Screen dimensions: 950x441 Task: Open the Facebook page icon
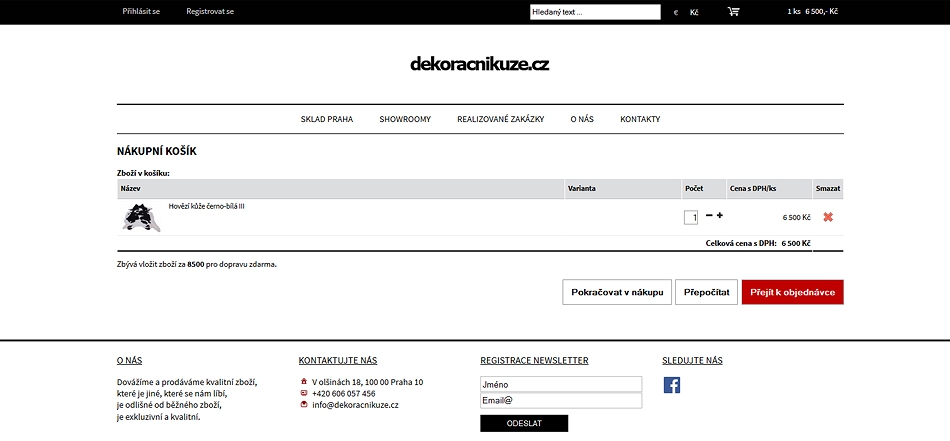tap(672, 385)
